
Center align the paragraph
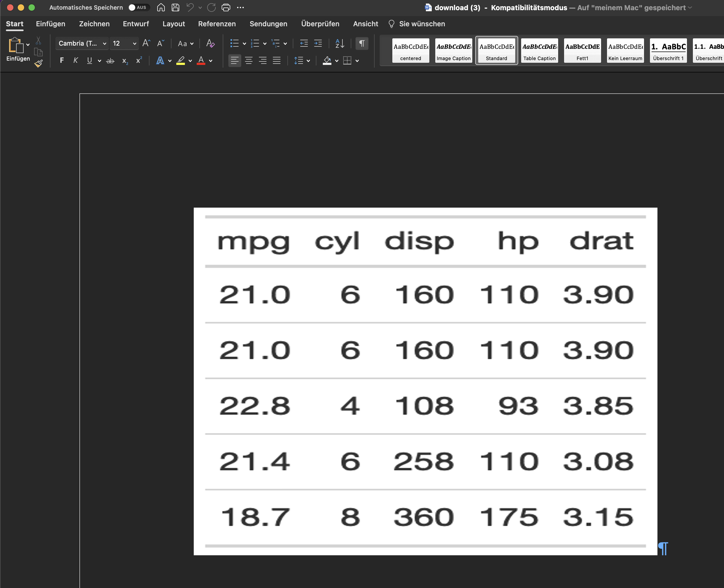pos(249,61)
